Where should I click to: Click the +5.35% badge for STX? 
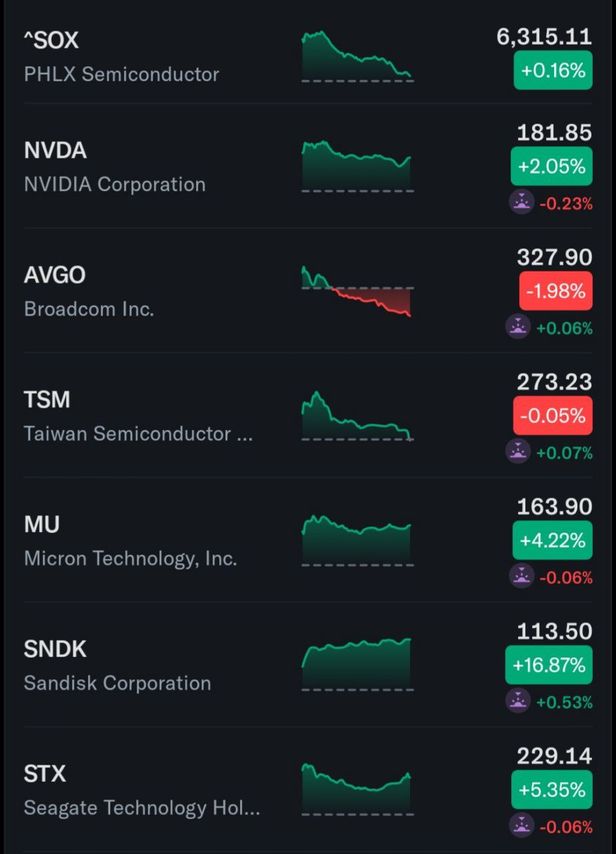pos(551,790)
